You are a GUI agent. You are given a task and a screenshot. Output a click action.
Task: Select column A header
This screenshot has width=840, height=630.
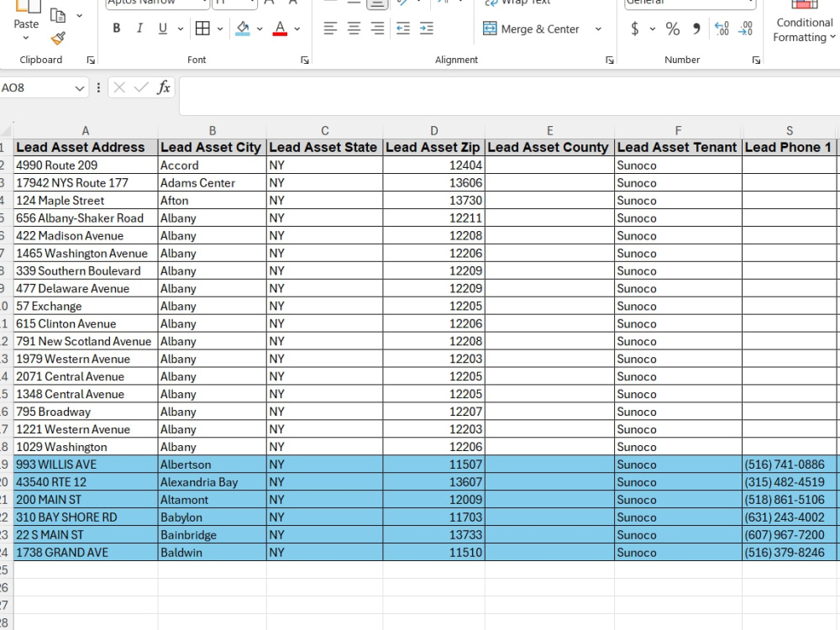tap(85, 131)
